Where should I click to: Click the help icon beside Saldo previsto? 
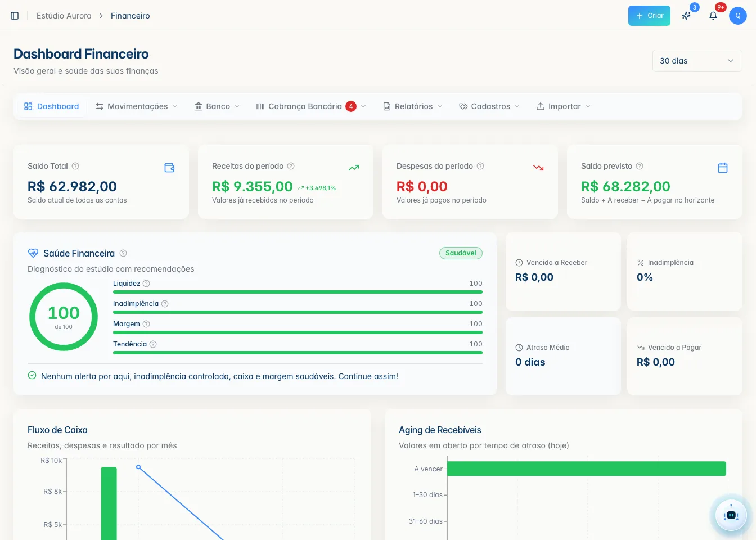(640, 166)
